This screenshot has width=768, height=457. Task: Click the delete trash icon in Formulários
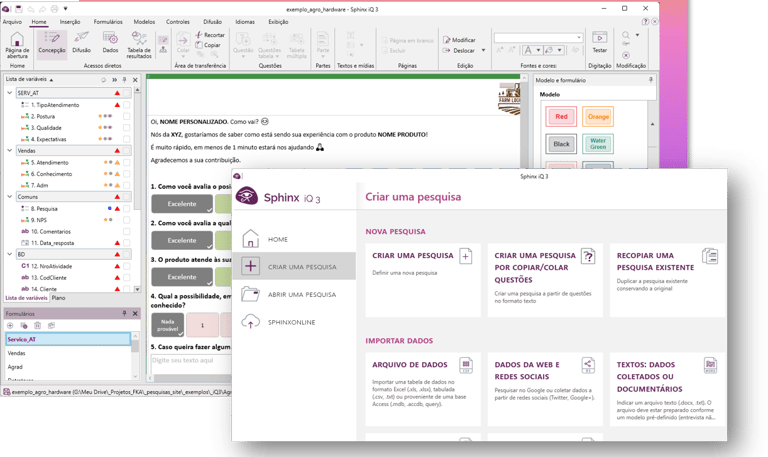pos(38,326)
